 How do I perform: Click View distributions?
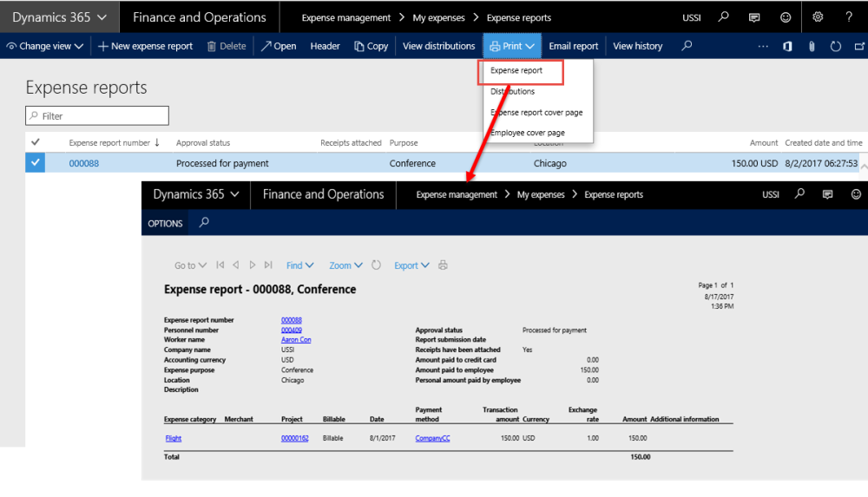pos(438,46)
